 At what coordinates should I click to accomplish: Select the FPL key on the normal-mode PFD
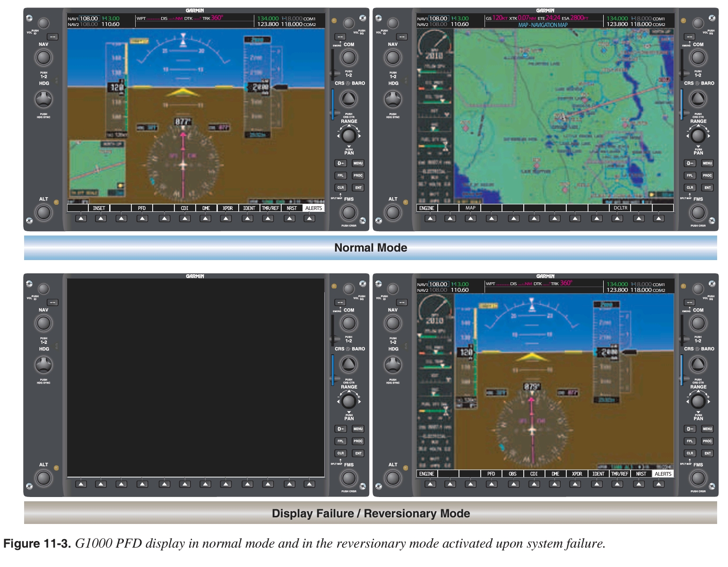pos(340,175)
